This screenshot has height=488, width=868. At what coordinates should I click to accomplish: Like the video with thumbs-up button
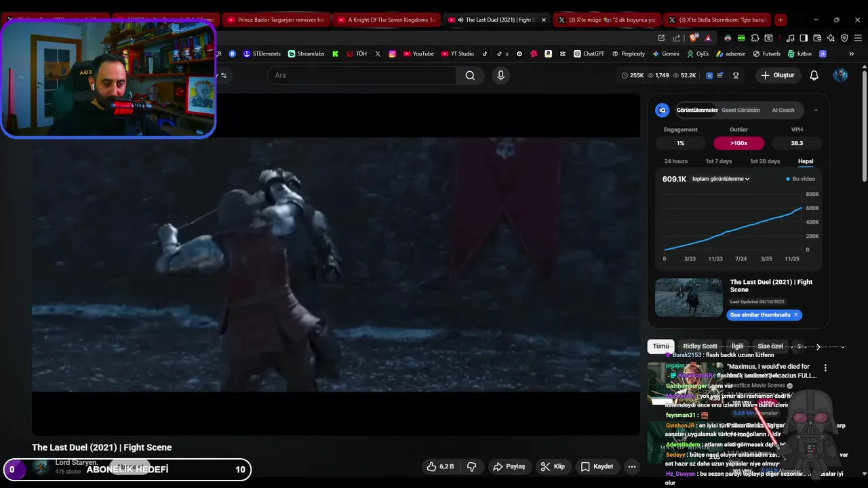tap(441, 466)
